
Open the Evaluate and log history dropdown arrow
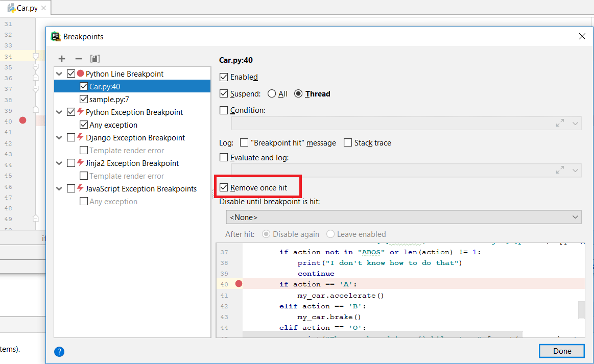[x=575, y=171]
